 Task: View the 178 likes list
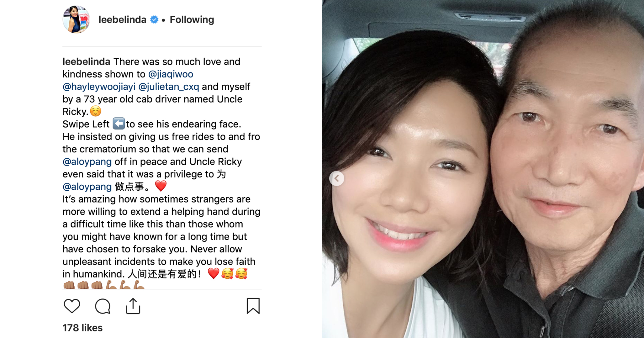[x=82, y=328]
